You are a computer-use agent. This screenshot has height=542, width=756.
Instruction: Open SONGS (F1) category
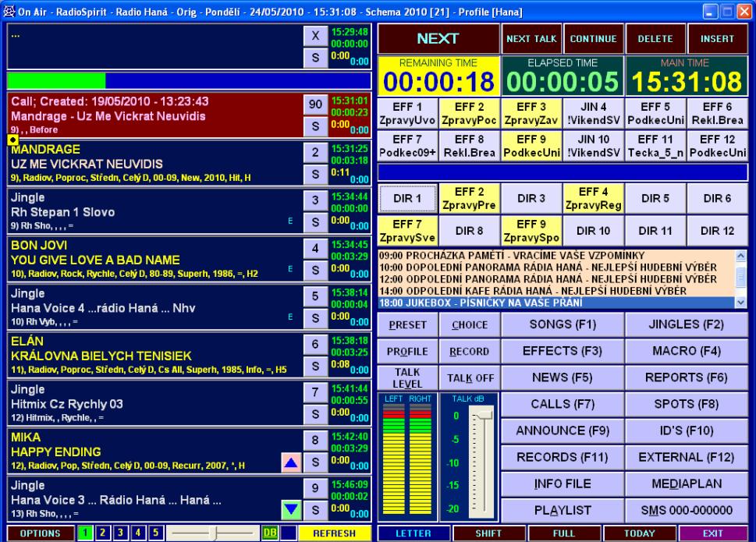coord(563,324)
